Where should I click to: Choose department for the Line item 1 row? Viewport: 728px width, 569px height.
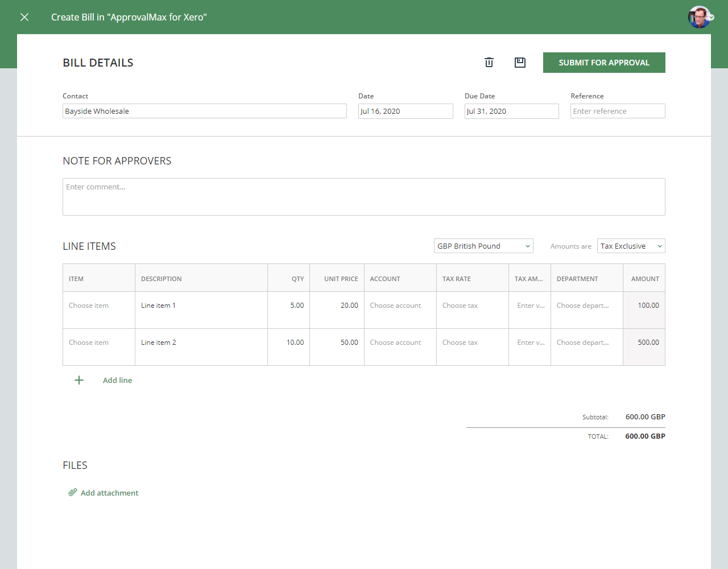(587, 310)
